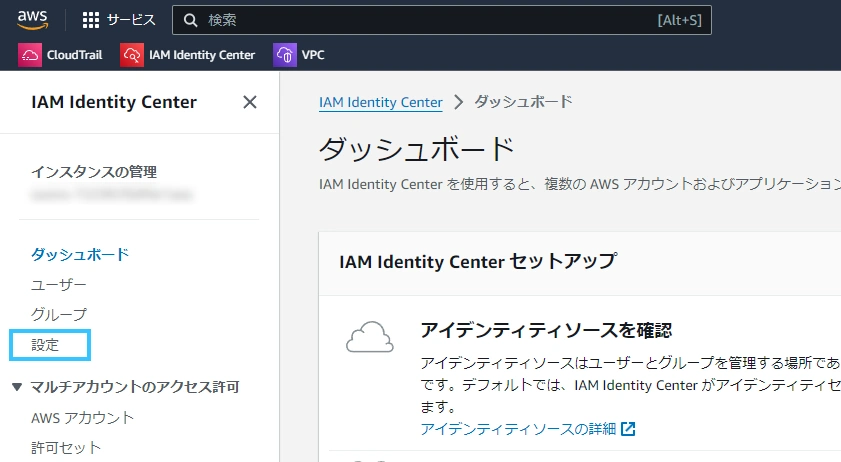The image size is (841, 462).
Task: Click the IAM Identity Center shortcut icon
Action: [x=131, y=55]
